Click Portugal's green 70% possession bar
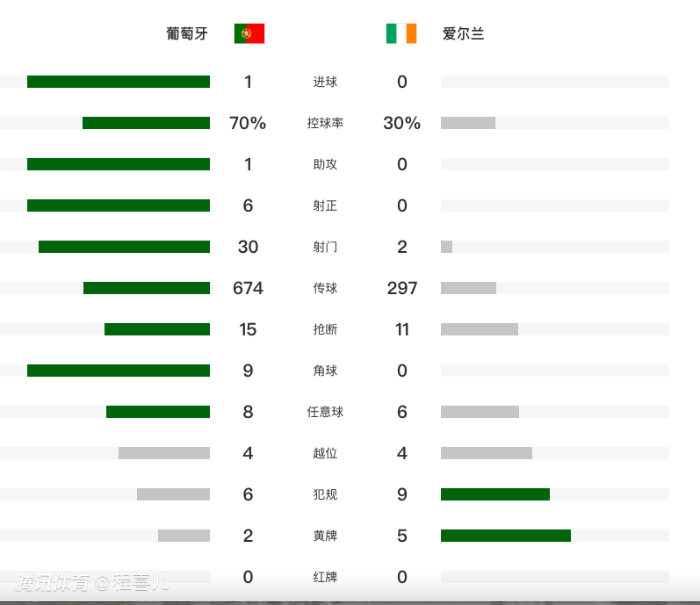 [x=146, y=123]
